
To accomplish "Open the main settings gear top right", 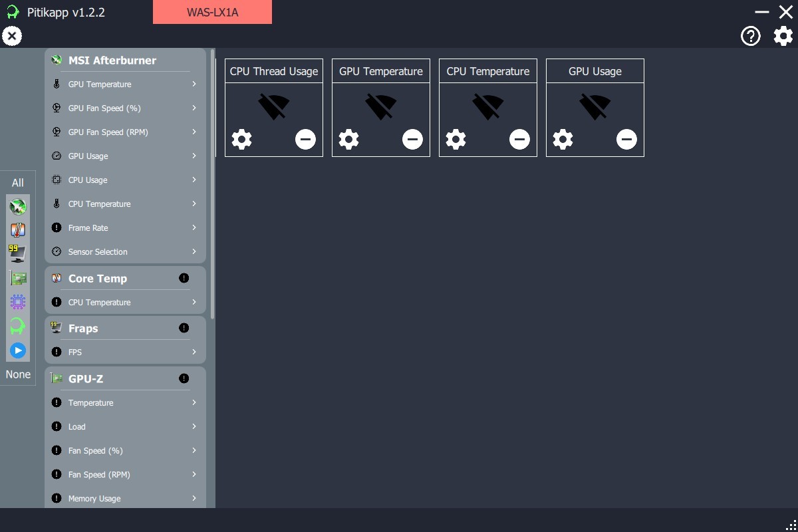I will point(783,36).
